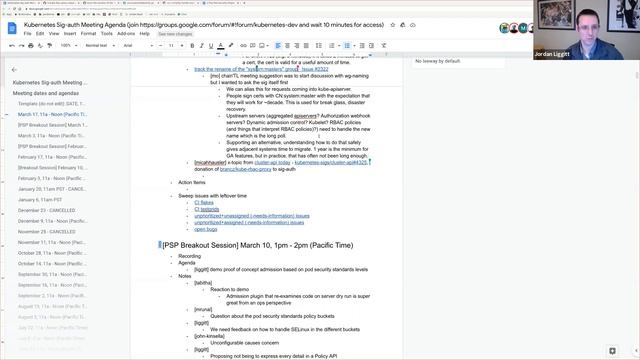Toggle the bulleted list

(x=347, y=45)
